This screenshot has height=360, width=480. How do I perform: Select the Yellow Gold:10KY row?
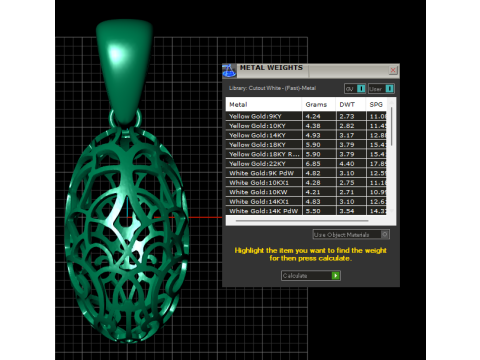click(x=306, y=126)
